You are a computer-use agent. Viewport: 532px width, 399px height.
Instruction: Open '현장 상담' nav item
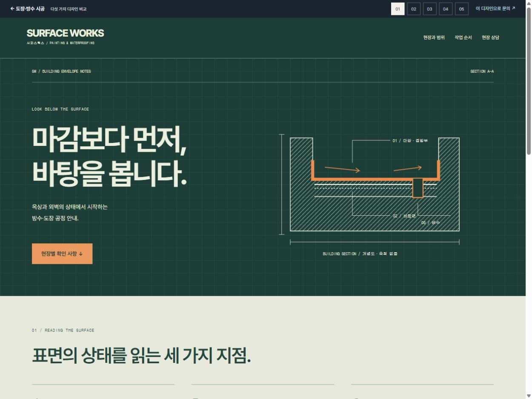(x=490, y=37)
